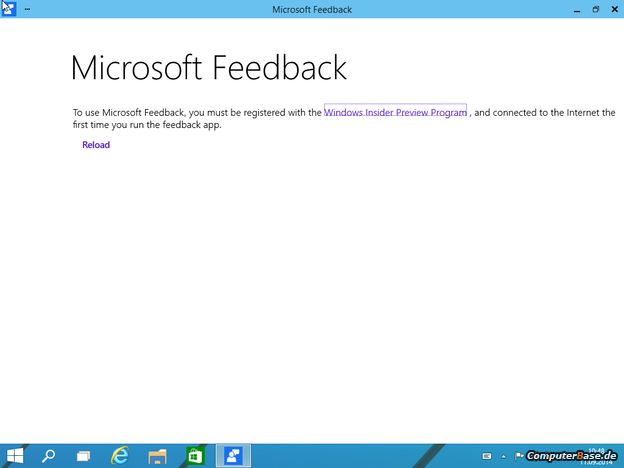This screenshot has width=624, height=468.
Task: Open the touch keyboard from the system tray
Action: pyautogui.click(x=487, y=457)
